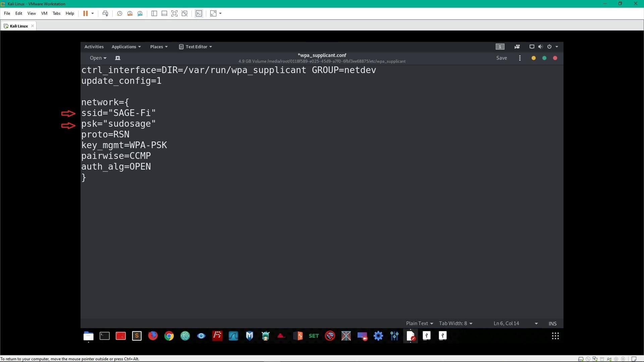This screenshot has height=362, width=644.
Task: Launch Burp Suite orange icon in dock
Action: tap(298, 336)
